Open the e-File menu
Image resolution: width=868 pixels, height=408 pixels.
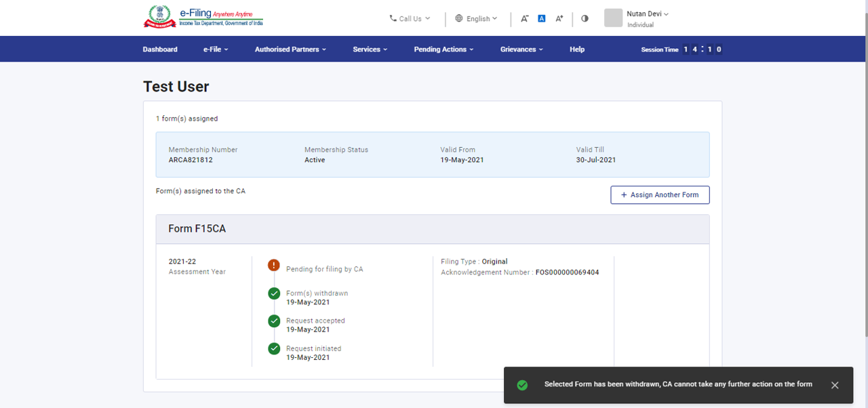(x=215, y=49)
